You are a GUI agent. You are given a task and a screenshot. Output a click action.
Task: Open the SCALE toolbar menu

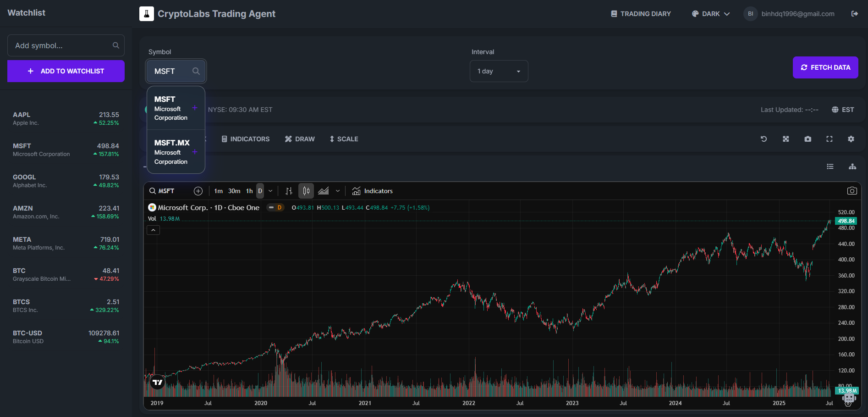pos(344,139)
